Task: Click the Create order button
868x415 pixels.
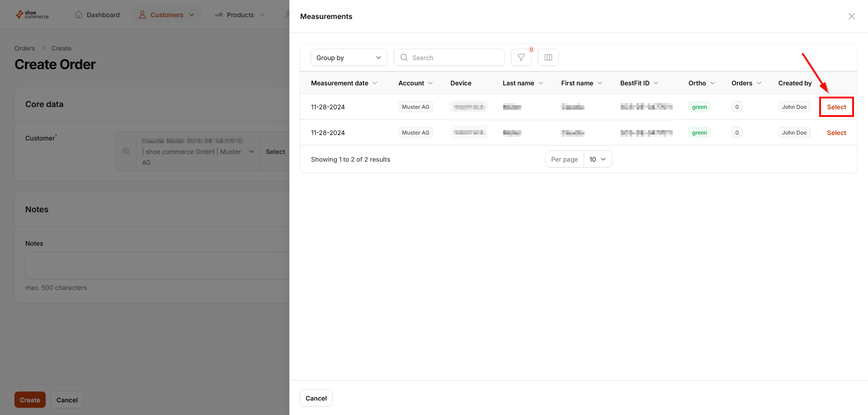Action: tap(30, 400)
